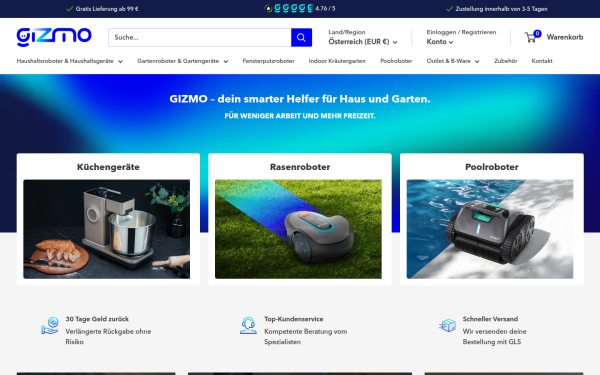Click the green checkmark beside Zustellung innerhalb
This screenshot has width=600, height=375.
pos(449,9)
